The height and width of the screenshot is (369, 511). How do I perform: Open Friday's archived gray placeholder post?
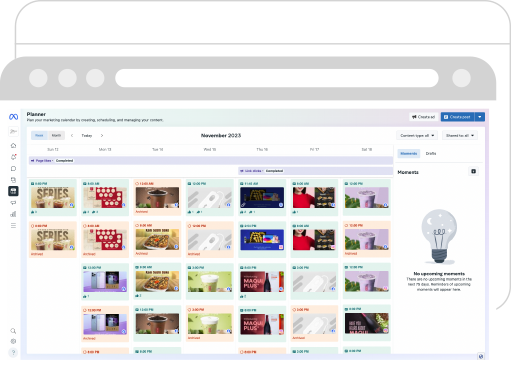tap(314, 323)
